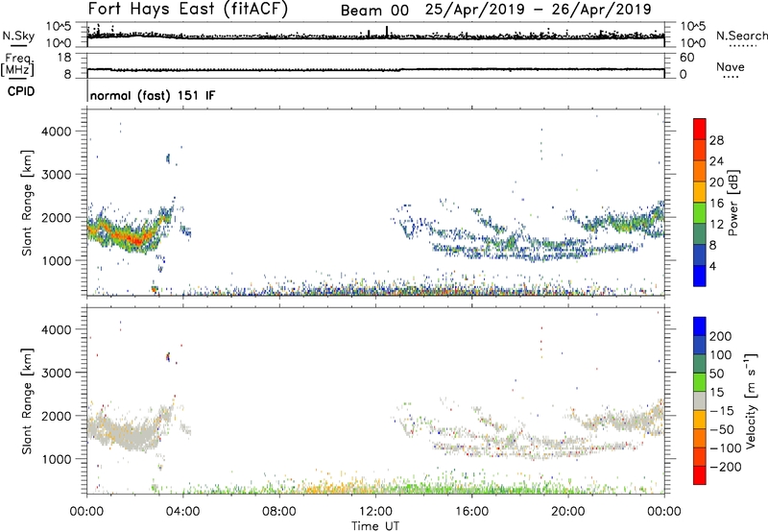Click the '18' frequency axis tick value
Viewport: 768px width, 532px height.
64,58
